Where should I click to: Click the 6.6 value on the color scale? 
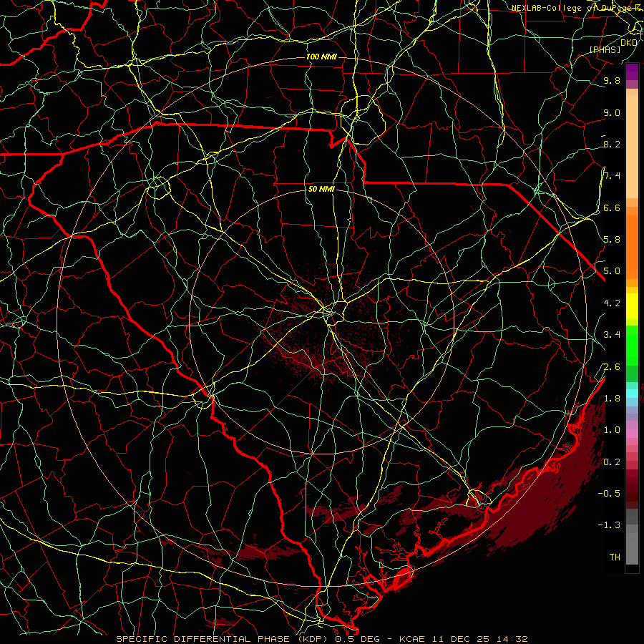pyautogui.click(x=612, y=208)
